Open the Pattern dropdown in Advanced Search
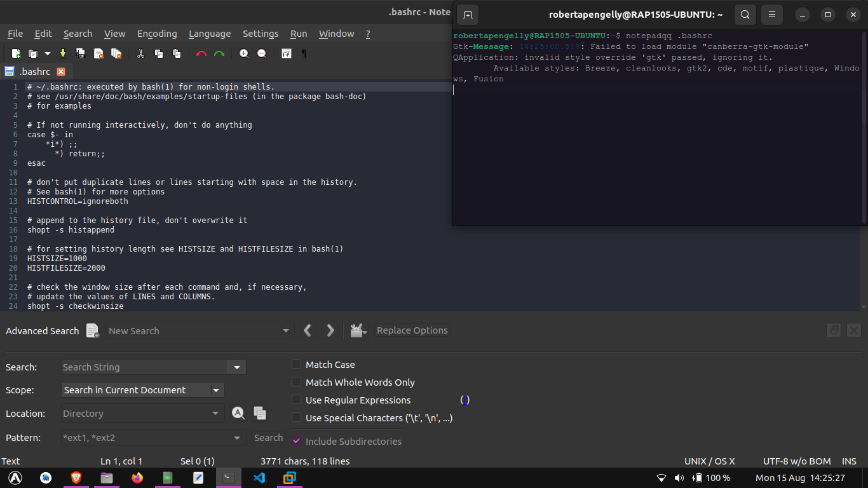Image resolution: width=868 pixels, height=488 pixels. (x=236, y=437)
